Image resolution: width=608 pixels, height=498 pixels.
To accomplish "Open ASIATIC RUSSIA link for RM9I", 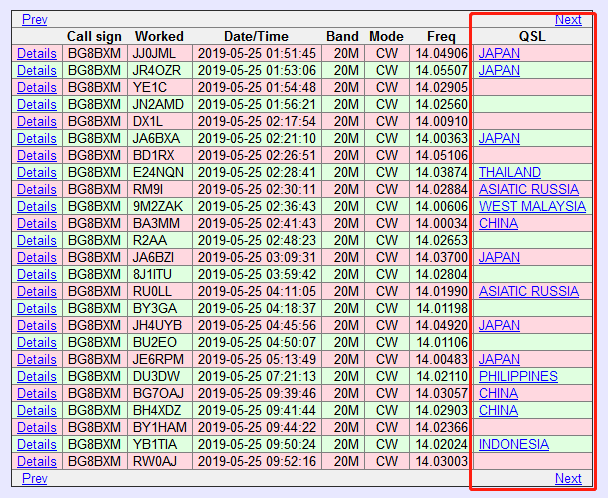I will 529,190.
